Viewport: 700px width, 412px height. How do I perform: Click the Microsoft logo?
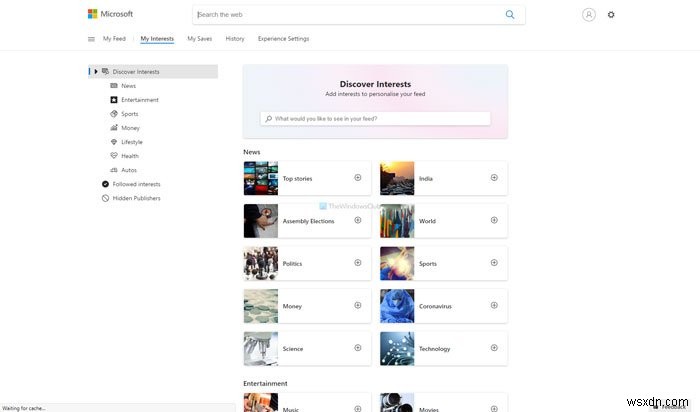coord(110,14)
